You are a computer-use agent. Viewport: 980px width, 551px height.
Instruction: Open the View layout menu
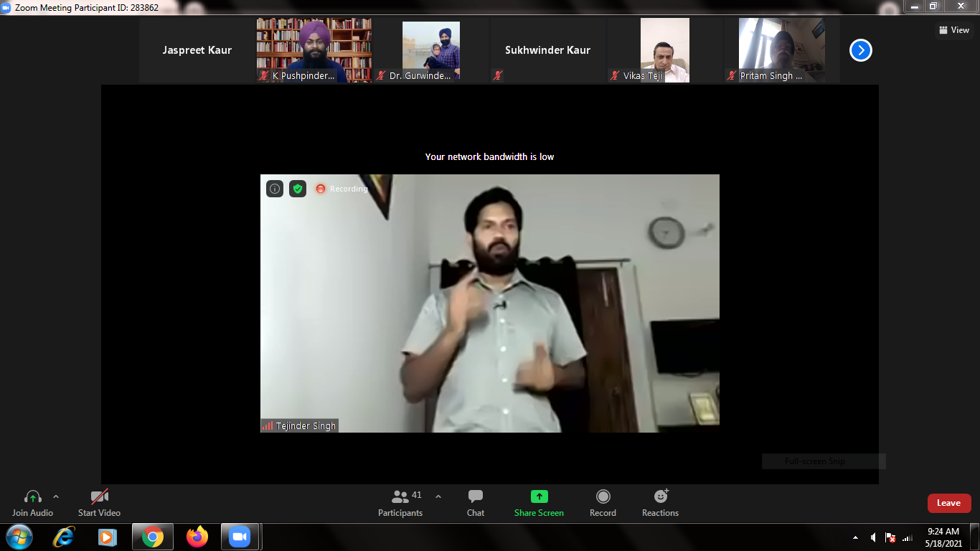click(x=953, y=30)
